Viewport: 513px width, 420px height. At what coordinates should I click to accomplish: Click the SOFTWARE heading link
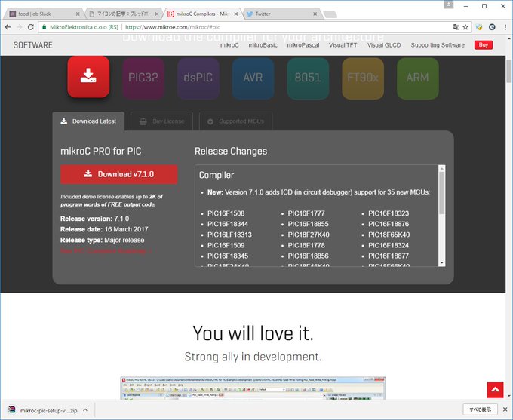pos(32,45)
